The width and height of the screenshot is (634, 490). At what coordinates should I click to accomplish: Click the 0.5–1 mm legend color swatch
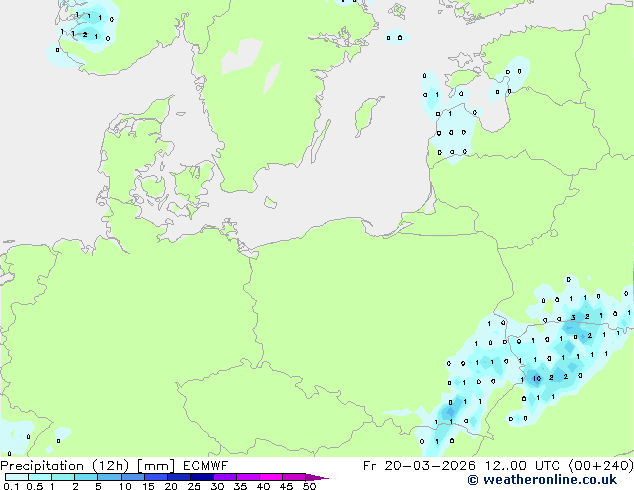tap(40, 477)
